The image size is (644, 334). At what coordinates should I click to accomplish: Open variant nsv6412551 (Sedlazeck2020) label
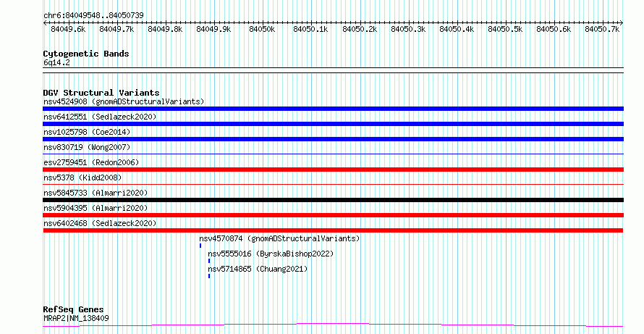[100, 117]
